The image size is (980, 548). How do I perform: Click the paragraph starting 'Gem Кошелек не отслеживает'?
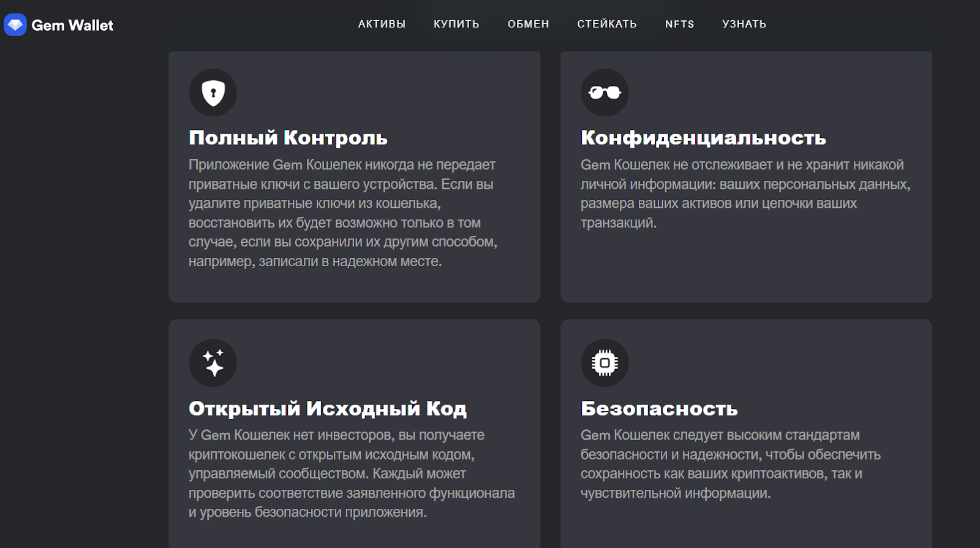point(745,194)
